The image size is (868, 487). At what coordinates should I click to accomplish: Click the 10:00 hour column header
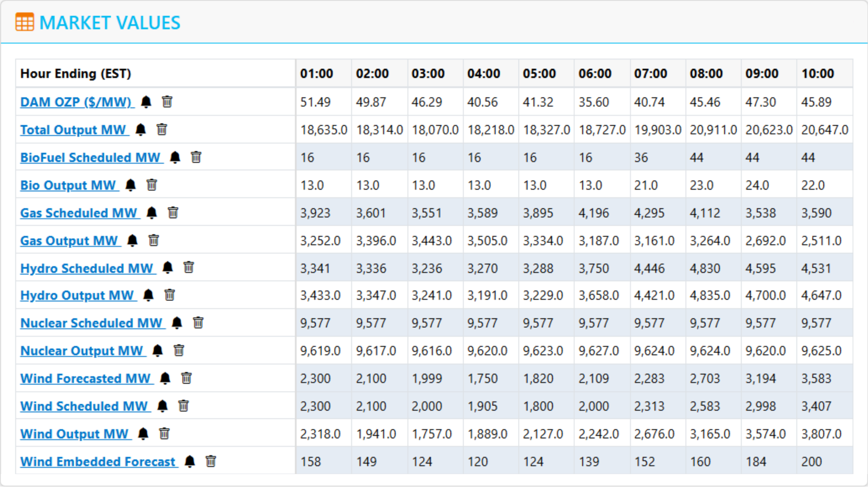tap(817, 74)
